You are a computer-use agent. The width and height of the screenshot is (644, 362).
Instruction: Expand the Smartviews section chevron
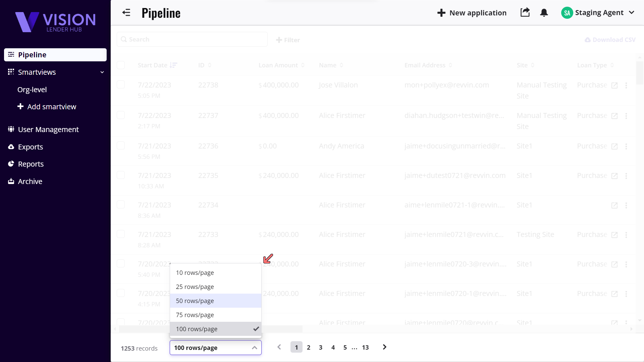click(x=102, y=72)
